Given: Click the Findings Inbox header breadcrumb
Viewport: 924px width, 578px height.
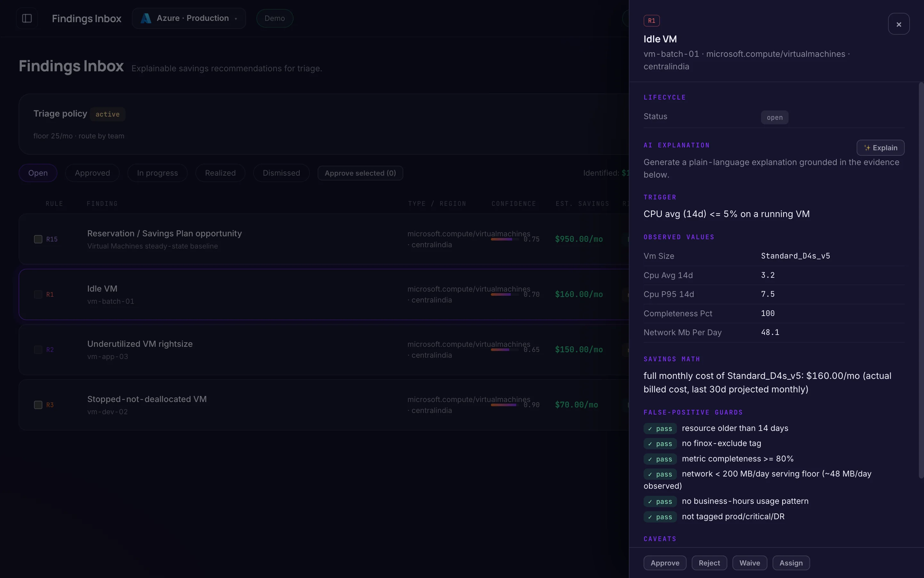Looking at the screenshot, I should coord(86,18).
